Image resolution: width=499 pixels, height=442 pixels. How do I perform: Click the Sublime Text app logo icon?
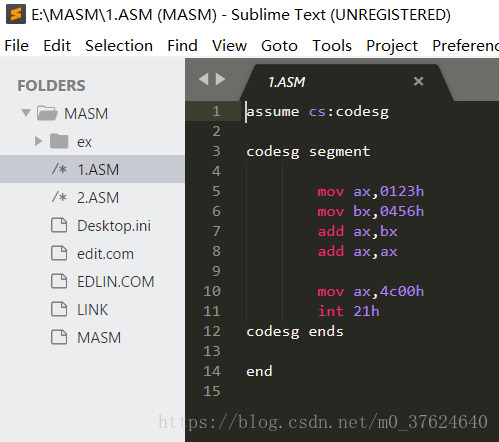16,14
